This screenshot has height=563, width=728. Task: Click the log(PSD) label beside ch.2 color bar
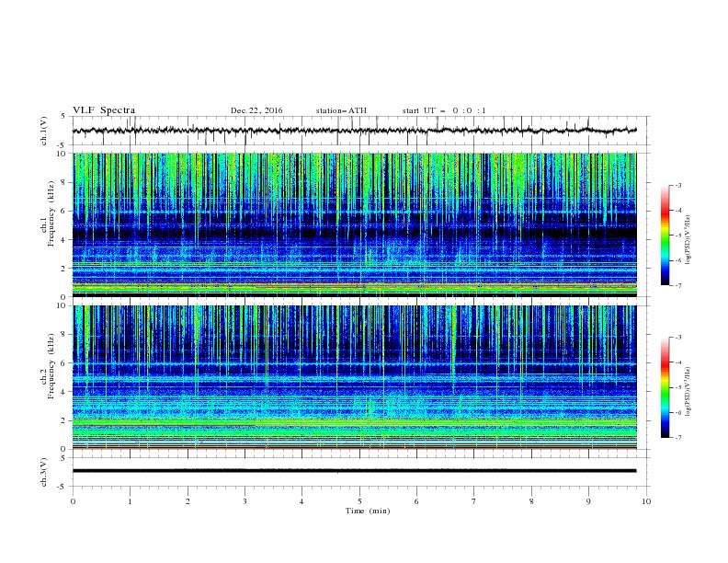pyautogui.click(x=688, y=392)
